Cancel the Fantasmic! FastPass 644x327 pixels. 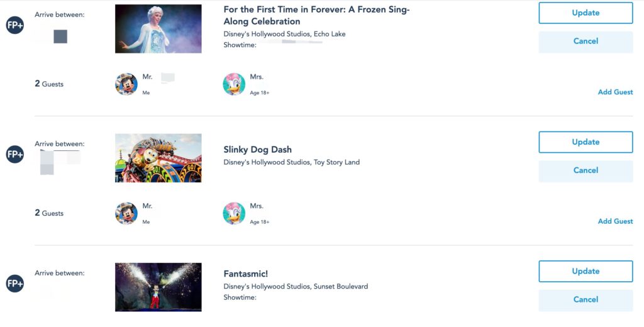[x=586, y=300]
